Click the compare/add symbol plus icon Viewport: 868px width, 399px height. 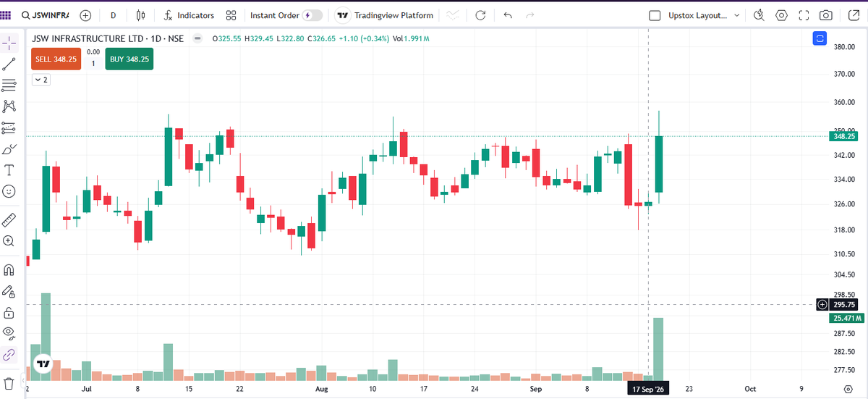click(x=85, y=15)
